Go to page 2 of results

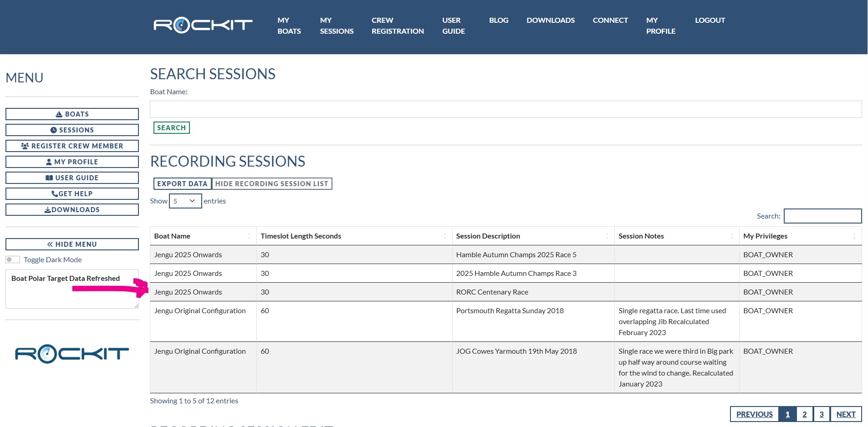click(804, 414)
